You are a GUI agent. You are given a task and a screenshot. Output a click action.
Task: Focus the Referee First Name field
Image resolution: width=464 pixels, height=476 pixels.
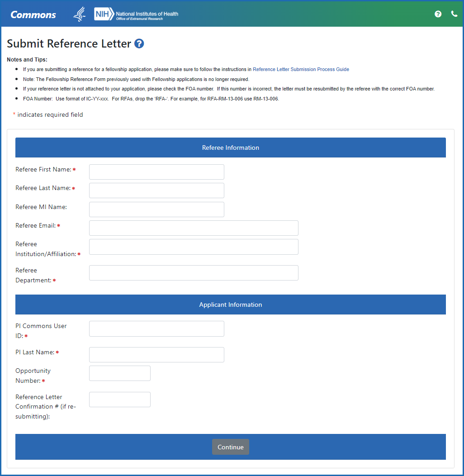156,172
